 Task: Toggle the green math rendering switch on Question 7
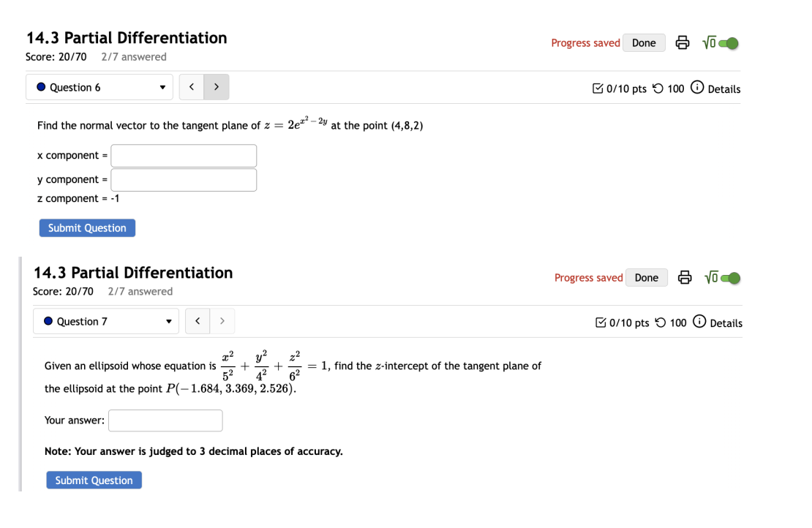729,277
